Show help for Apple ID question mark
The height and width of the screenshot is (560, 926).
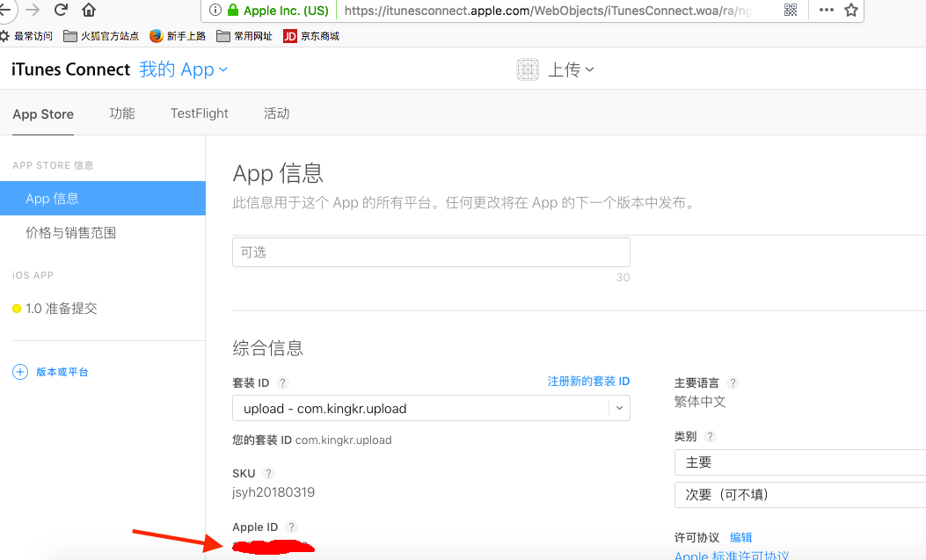[291, 527]
